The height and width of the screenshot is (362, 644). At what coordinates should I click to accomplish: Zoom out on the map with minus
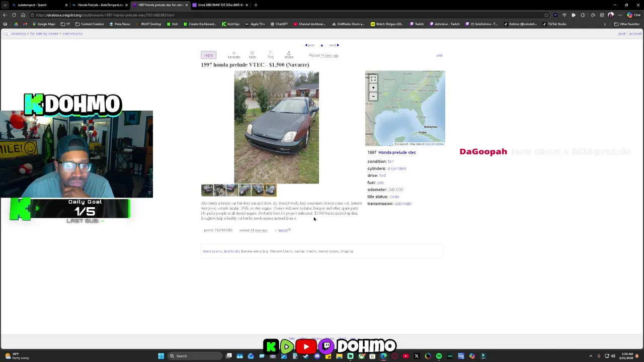[x=373, y=96]
